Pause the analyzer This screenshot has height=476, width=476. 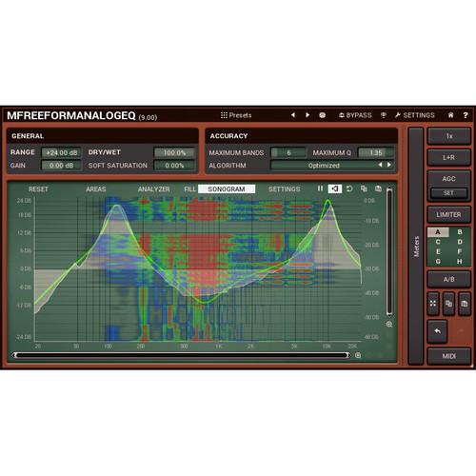pos(320,188)
